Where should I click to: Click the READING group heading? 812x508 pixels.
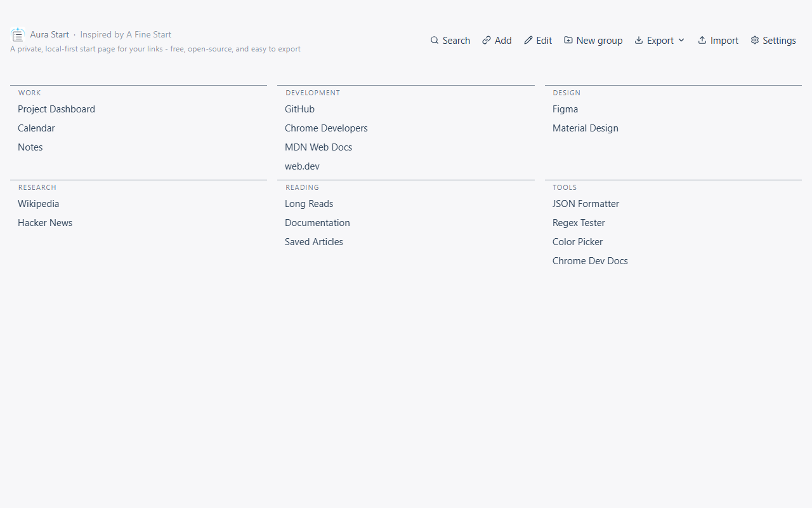tap(303, 187)
